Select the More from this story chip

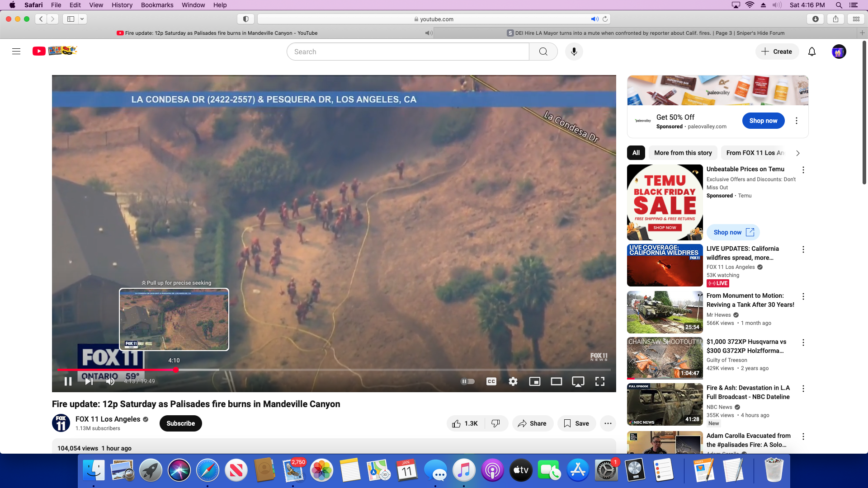tap(683, 153)
